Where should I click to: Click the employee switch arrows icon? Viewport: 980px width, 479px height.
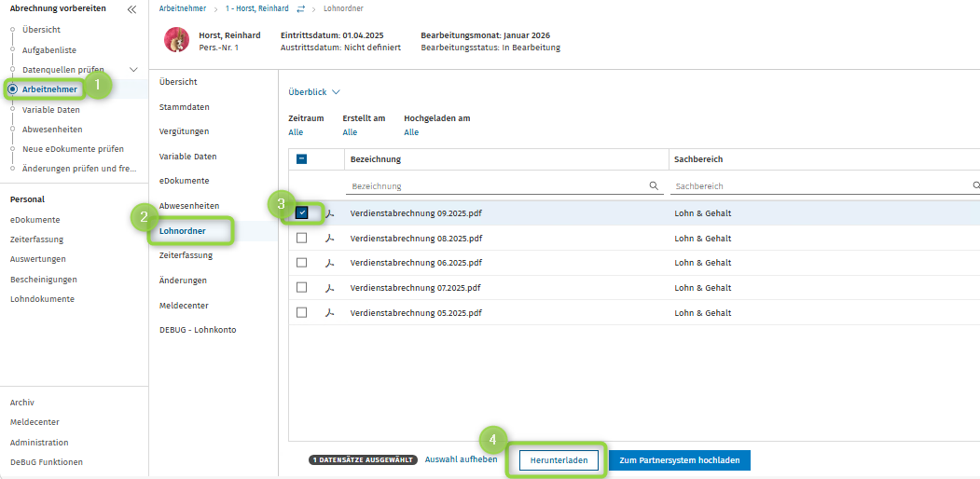point(301,8)
